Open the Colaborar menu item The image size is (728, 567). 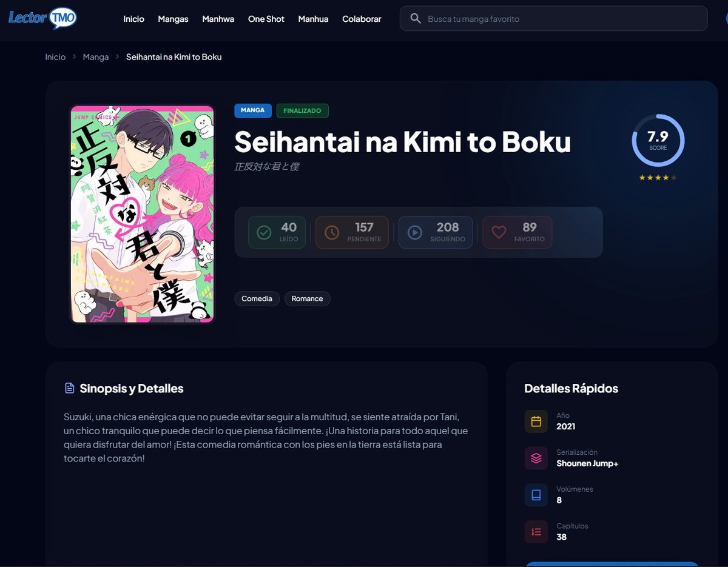point(362,19)
